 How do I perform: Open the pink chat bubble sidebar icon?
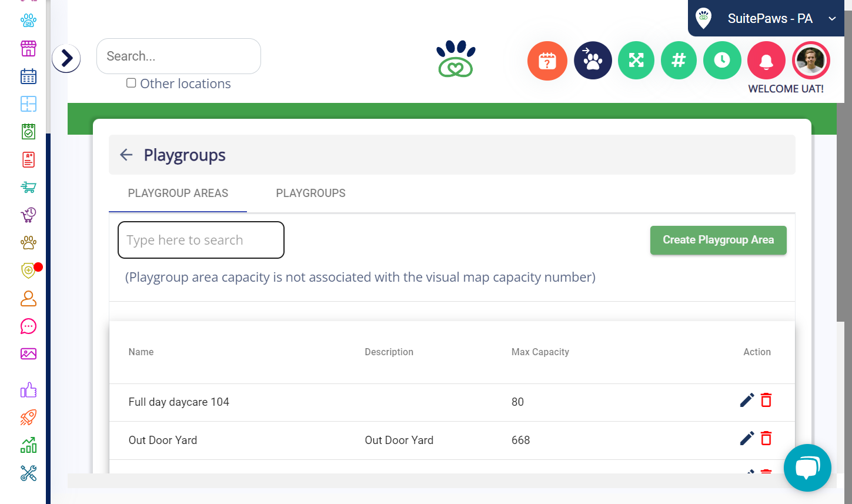tap(28, 326)
